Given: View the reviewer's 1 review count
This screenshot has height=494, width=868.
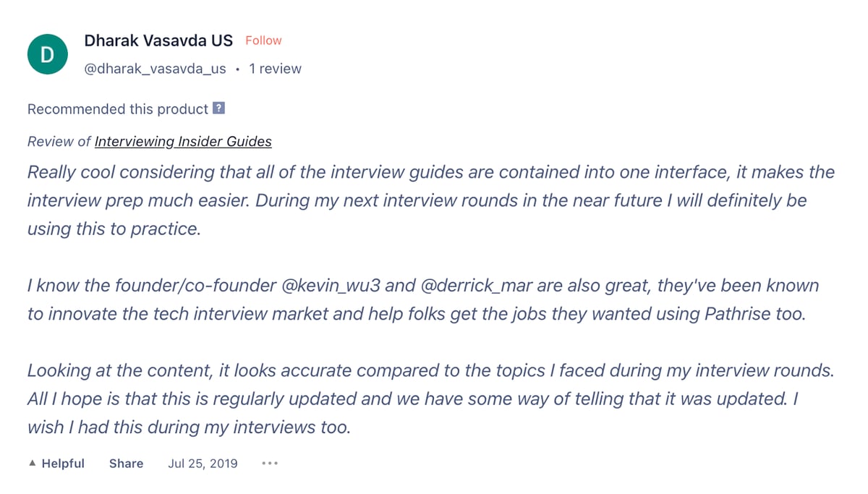Looking at the screenshot, I should coord(275,69).
